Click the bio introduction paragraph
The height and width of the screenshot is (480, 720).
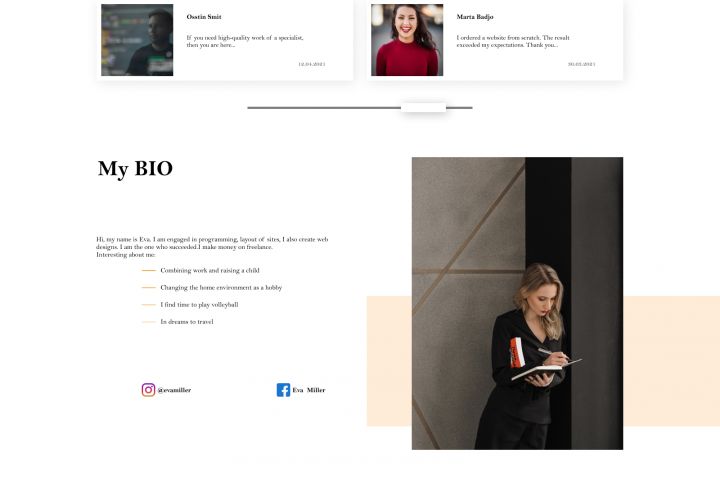click(212, 247)
